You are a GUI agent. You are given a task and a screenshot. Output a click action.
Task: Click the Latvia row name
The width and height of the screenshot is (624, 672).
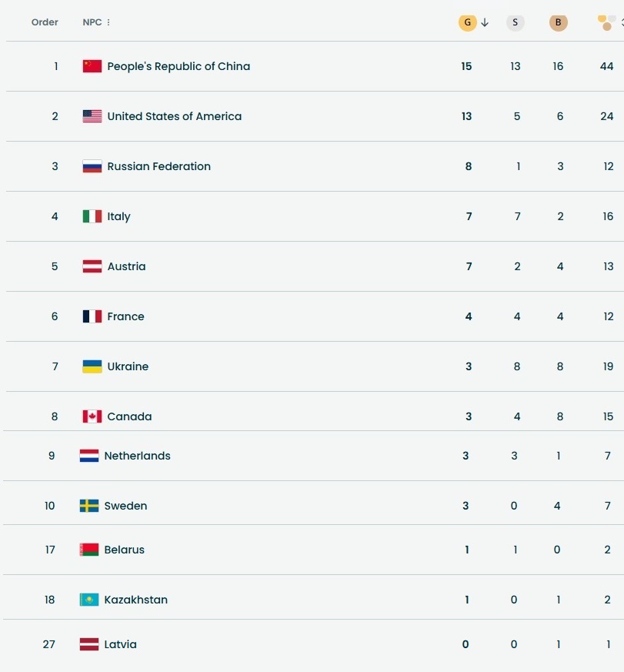click(120, 644)
